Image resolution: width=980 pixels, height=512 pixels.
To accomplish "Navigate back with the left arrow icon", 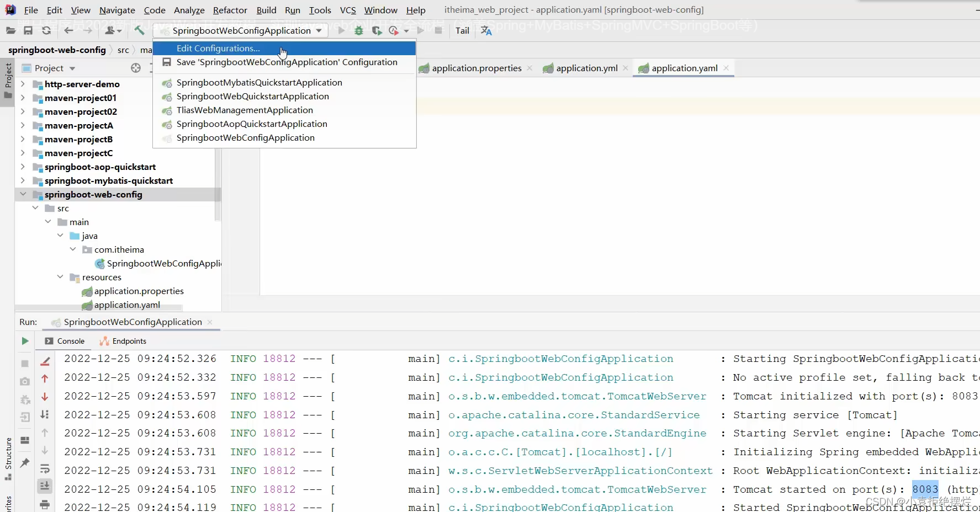I will (68, 31).
